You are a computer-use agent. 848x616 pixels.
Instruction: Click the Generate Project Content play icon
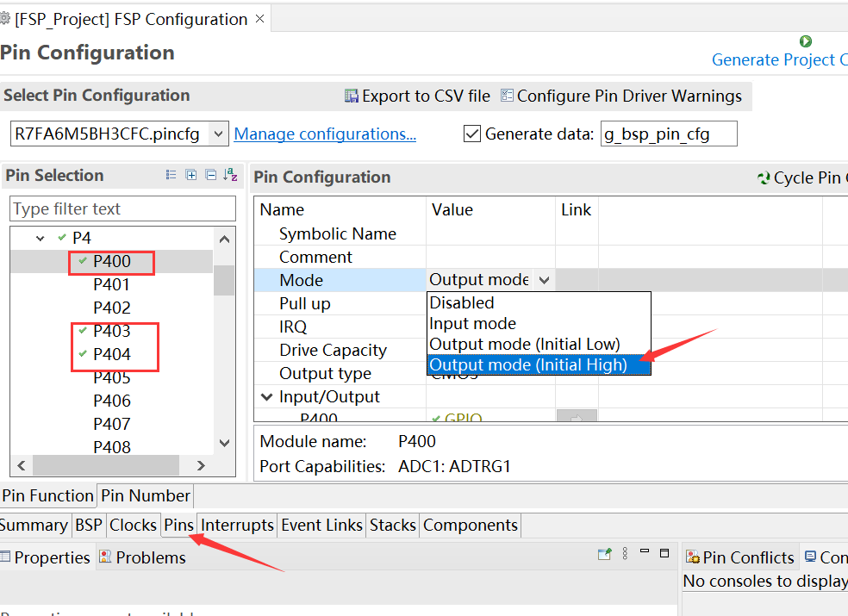(x=806, y=41)
